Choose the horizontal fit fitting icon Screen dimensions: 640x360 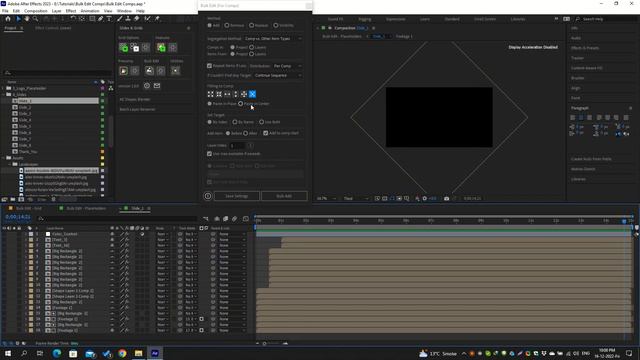coord(227,94)
